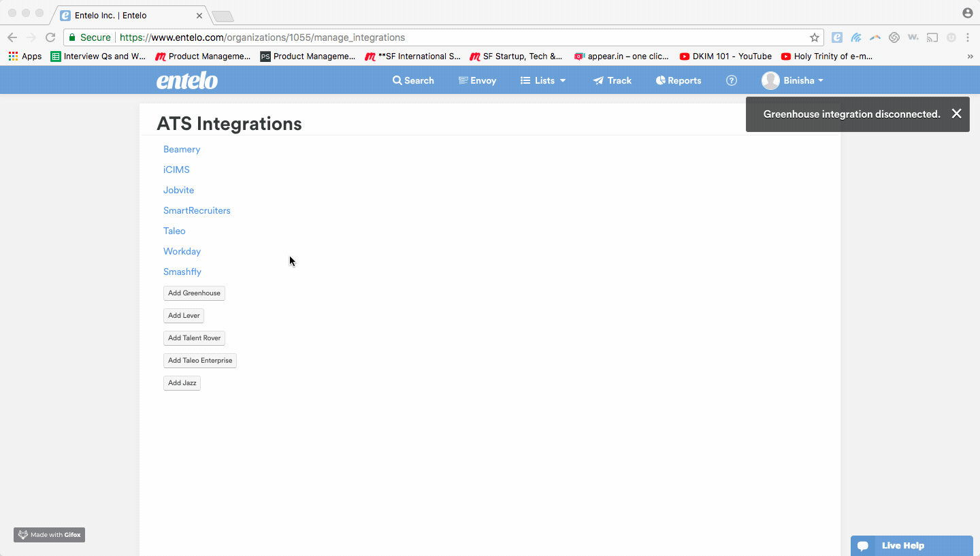Click the Secure padlock site info

pyautogui.click(x=89, y=37)
